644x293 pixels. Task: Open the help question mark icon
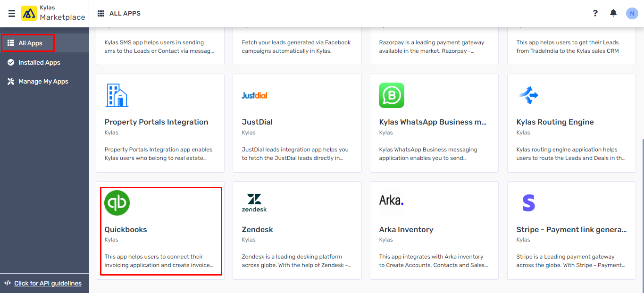(595, 13)
